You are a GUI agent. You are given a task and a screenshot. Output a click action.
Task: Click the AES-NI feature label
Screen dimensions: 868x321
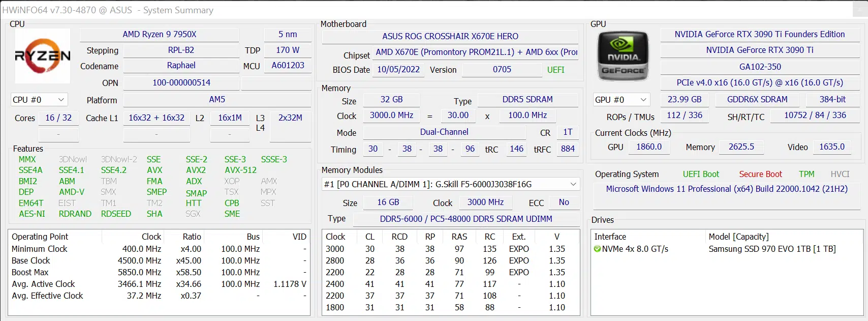(32, 214)
